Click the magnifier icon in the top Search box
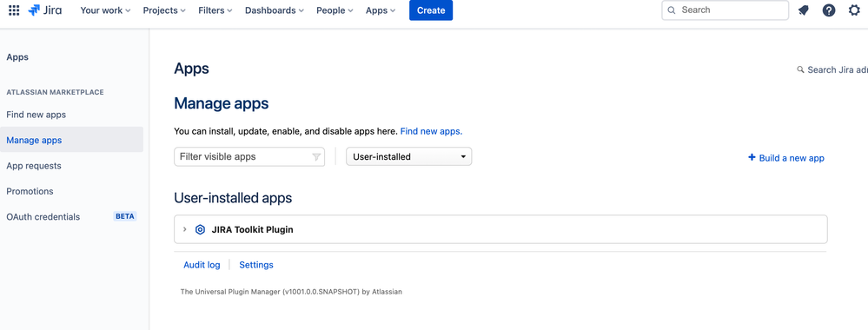 point(672,10)
